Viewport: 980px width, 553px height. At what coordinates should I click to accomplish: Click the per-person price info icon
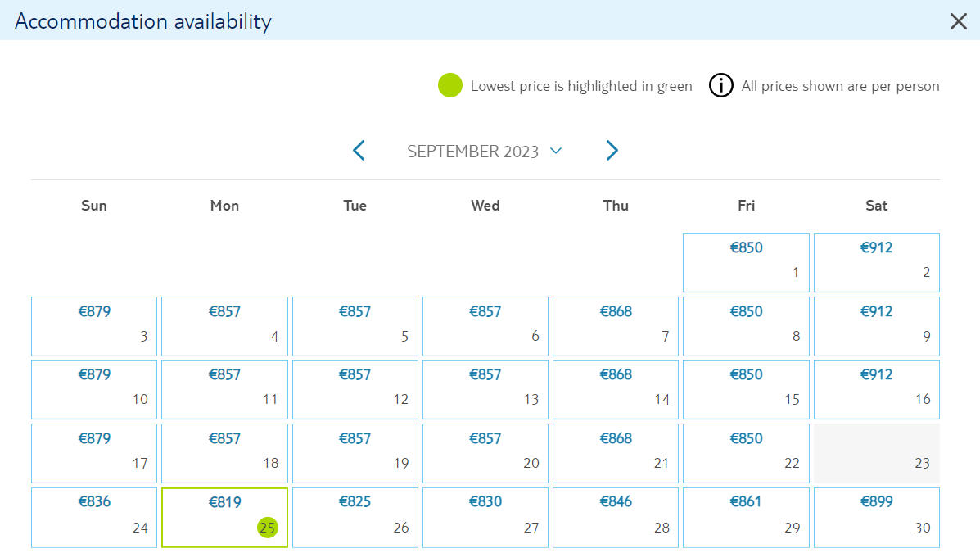coord(720,86)
